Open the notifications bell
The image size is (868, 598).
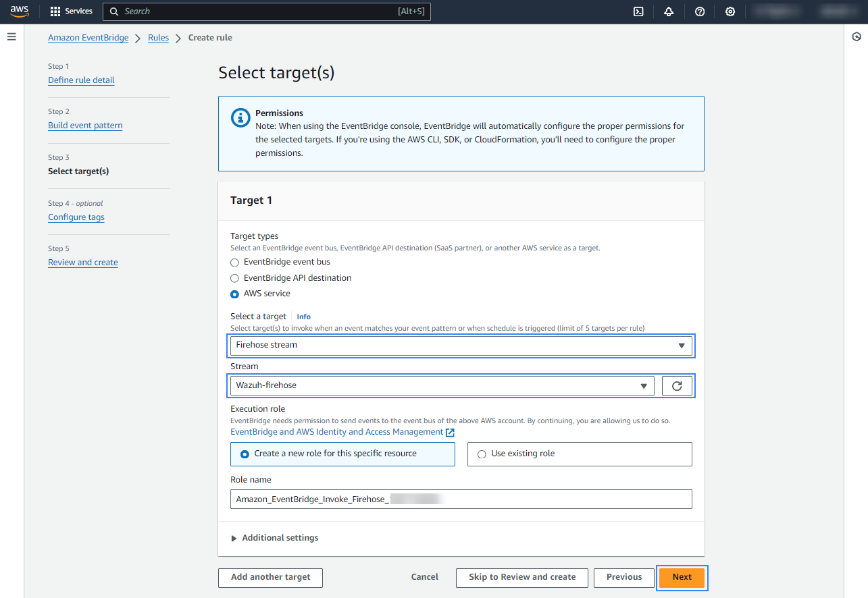(x=669, y=11)
